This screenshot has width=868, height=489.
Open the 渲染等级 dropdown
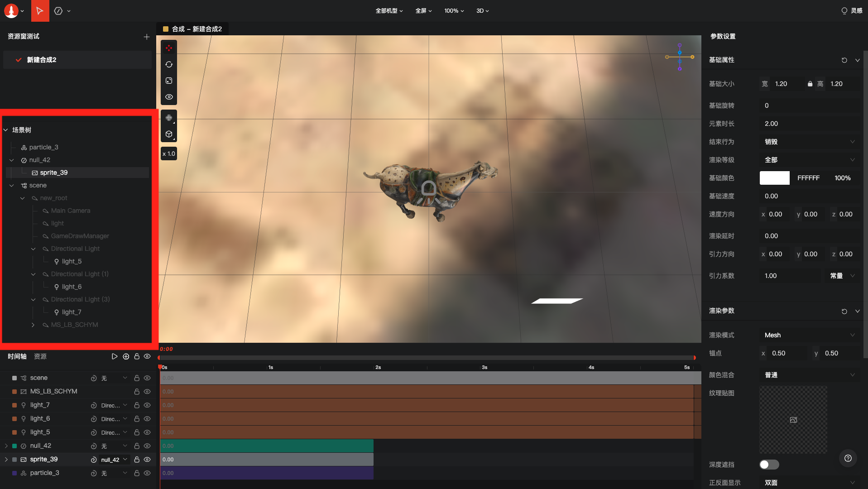click(x=810, y=160)
